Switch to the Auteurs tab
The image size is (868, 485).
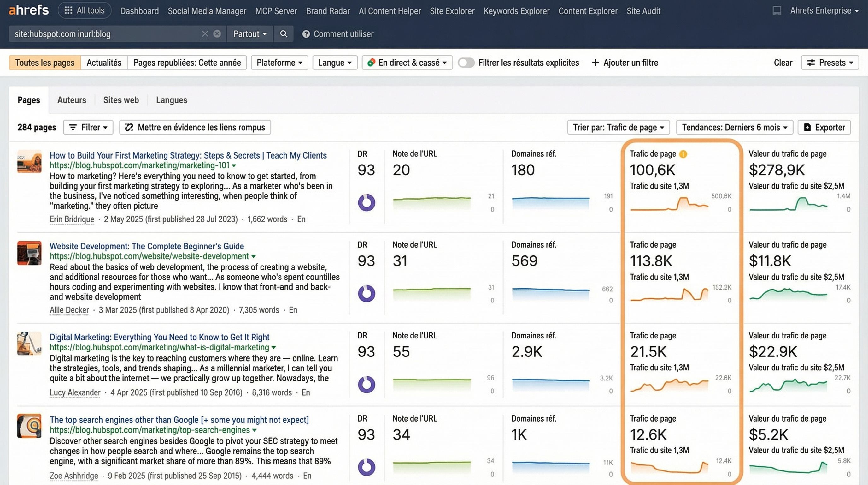(x=71, y=100)
